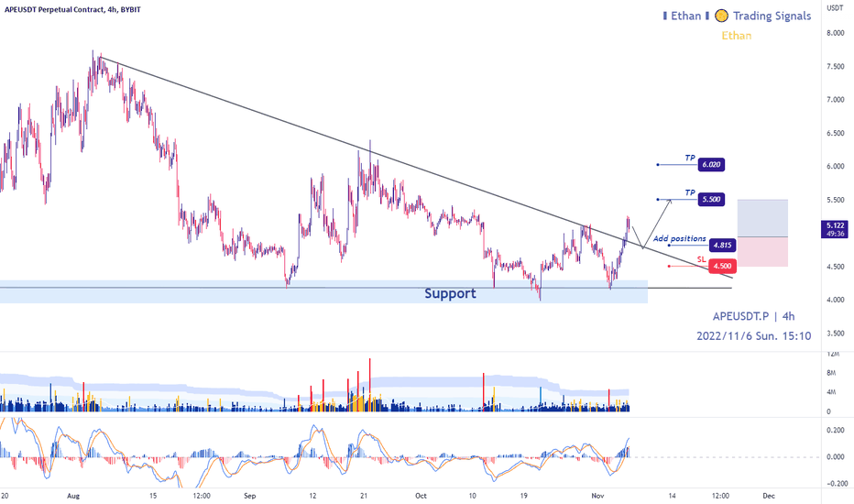Click the '21' date label on time axis
854x504 pixels.
364,497
